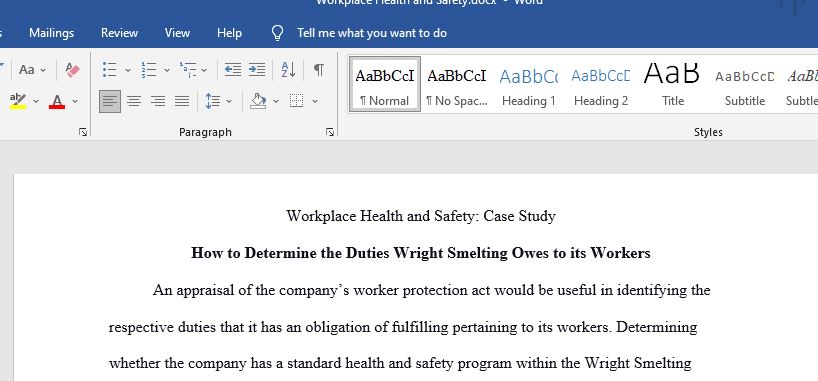This screenshot has height=381, width=818.
Task: Apply the Heading 2 style
Action: click(601, 85)
